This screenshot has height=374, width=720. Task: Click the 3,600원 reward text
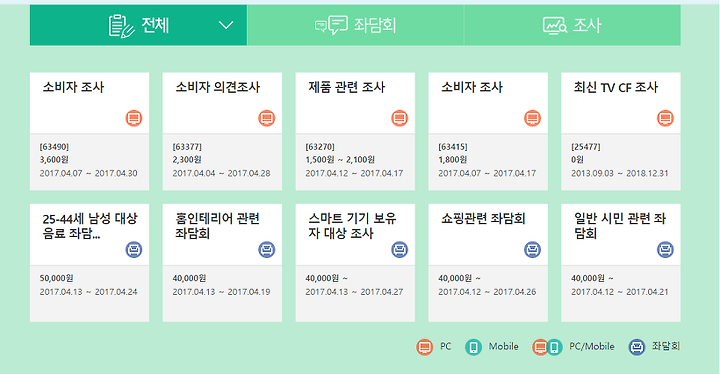point(54,160)
